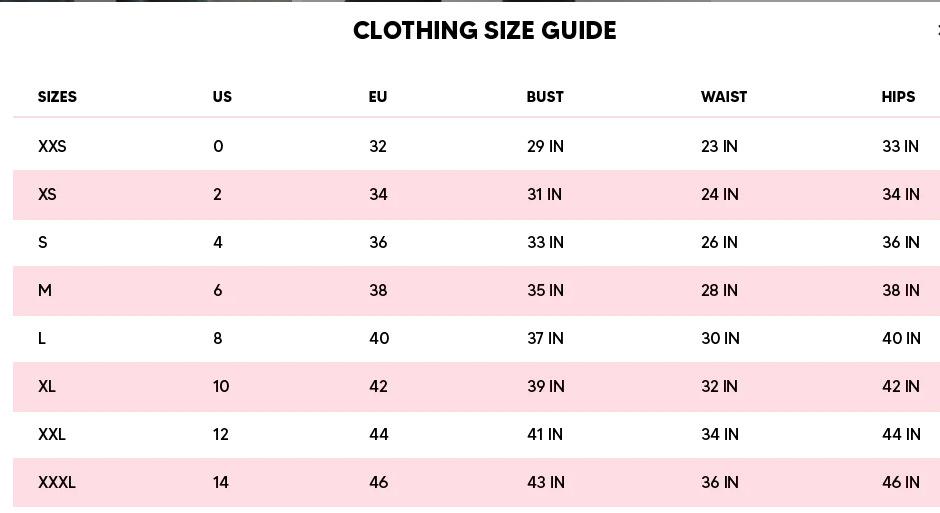Screen dimensions: 940x513
Task: Close the clothing size guide popup
Action: (x=937, y=30)
